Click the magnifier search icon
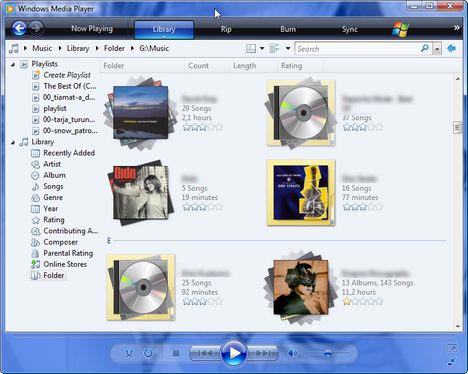The width and height of the screenshot is (468, 374). click(425, 48)
